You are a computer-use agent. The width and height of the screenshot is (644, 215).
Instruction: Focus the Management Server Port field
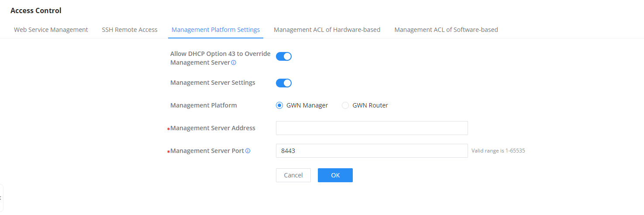point(372,151)
